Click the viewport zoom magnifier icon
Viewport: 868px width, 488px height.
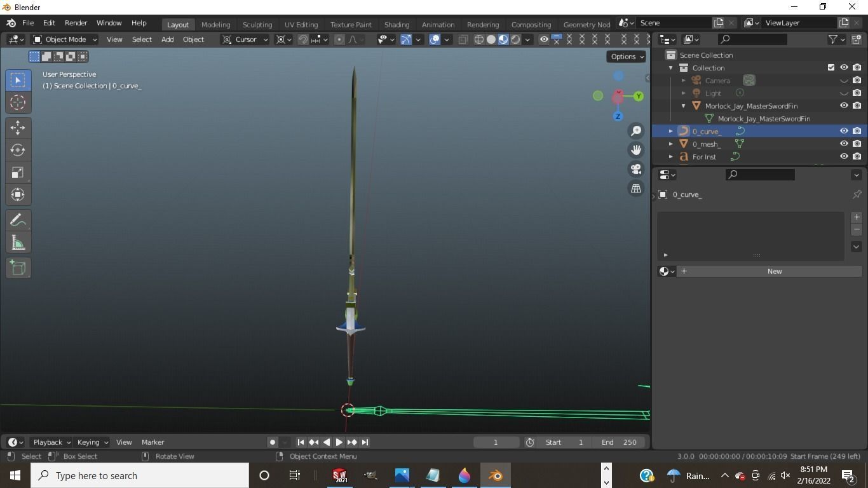pos(636,131)
